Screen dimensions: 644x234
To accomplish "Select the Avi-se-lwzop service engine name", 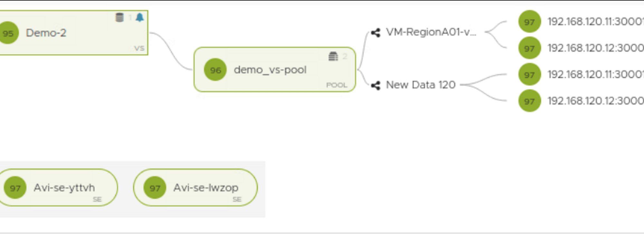I will coord(206,188).
